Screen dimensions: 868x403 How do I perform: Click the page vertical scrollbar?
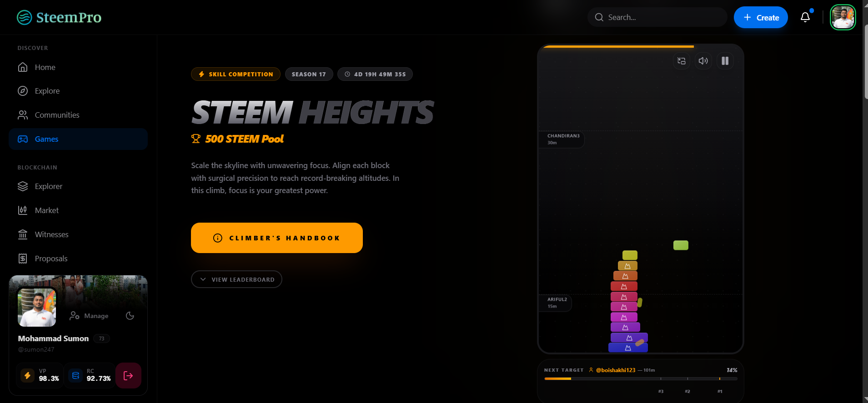[x=865, y=61]
